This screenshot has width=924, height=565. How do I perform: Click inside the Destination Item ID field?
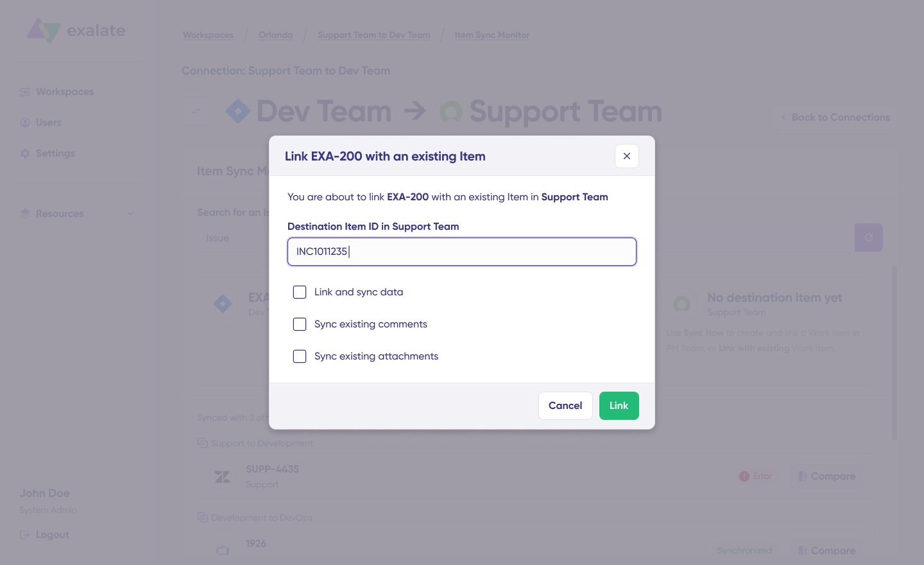(461, 252)
